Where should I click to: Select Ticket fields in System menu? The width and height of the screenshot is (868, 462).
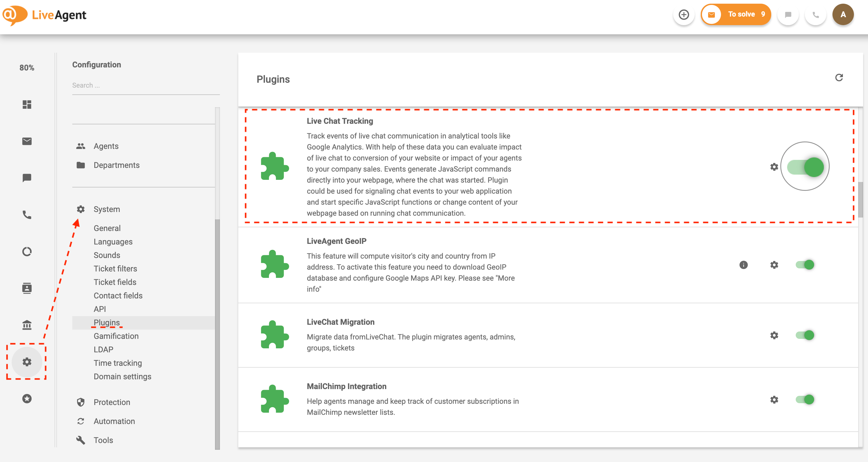click(115, 282)
